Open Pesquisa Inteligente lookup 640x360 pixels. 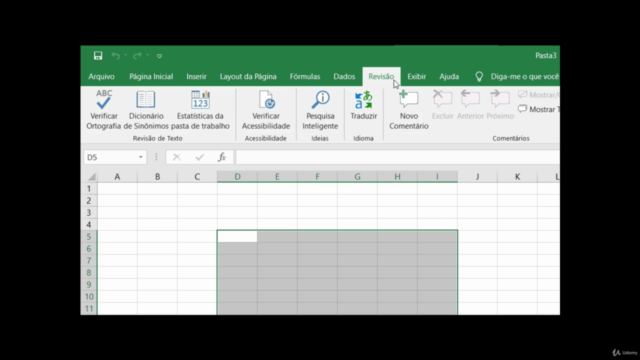pyautogui.click(x=320, y=110)
